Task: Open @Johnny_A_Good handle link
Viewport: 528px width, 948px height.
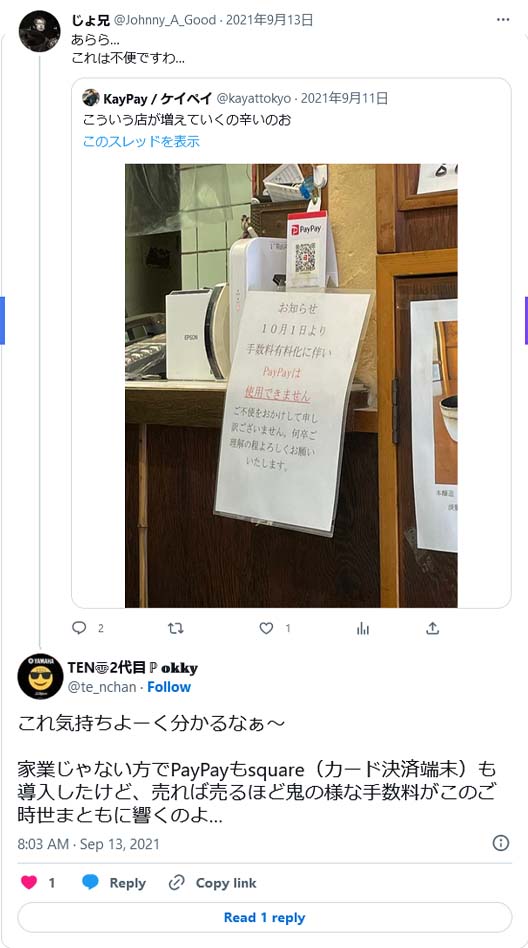Action: click(x=164, y=20)
